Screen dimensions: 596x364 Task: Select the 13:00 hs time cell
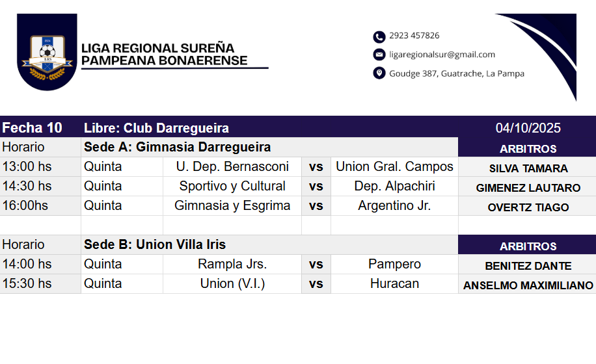coord(27,167)
